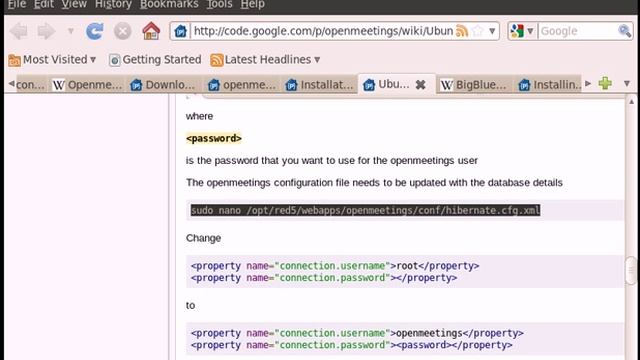
Task: Close the Ubu... tab
Action: pos(420,84)
